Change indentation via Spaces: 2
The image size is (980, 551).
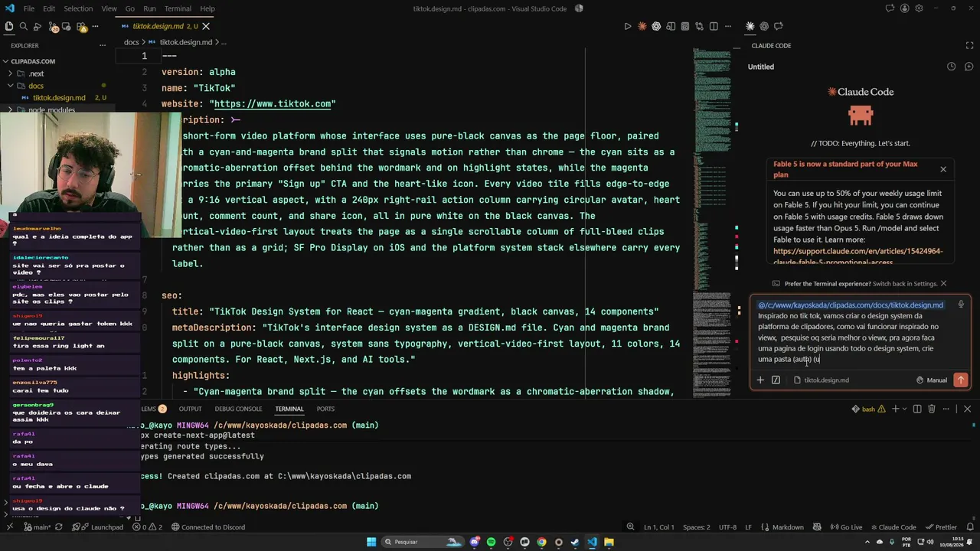697,527
